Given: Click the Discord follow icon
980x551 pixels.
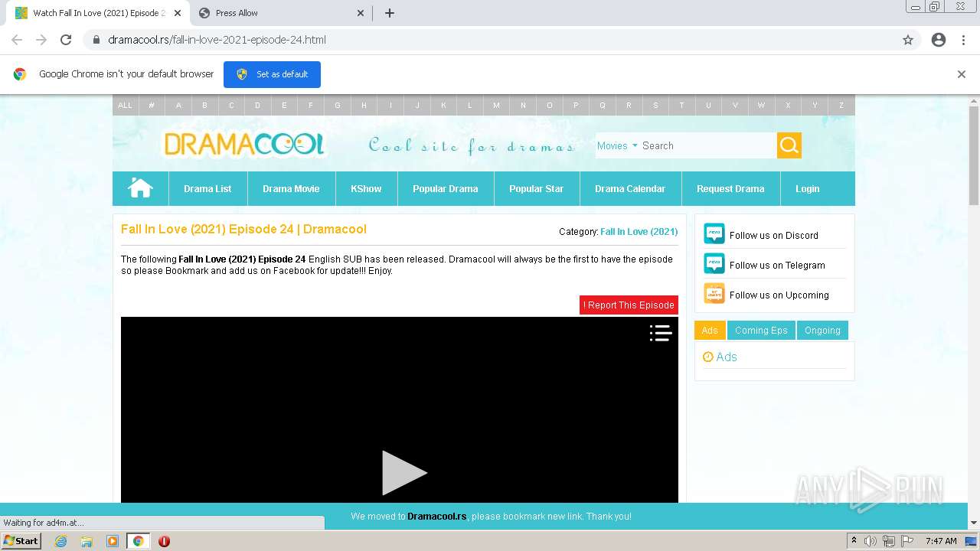Looking at the screenshot, I should tap(714, 233).
